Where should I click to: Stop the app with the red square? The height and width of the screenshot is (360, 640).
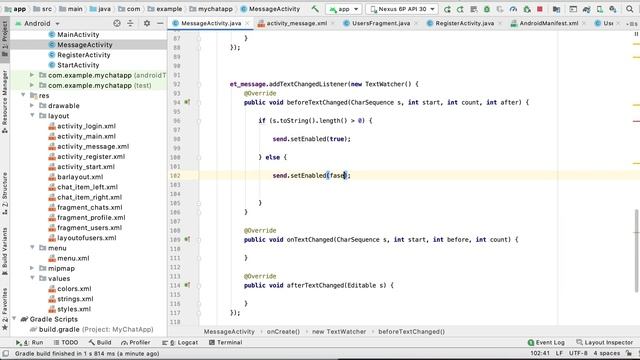(x=540, y=9)
